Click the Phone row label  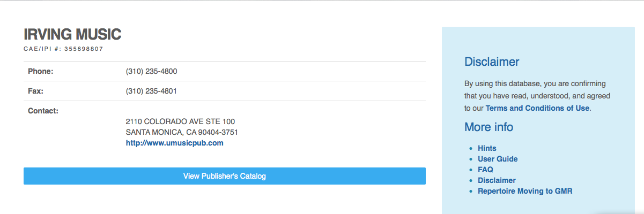pyautogui.click(x=41, y=71)
